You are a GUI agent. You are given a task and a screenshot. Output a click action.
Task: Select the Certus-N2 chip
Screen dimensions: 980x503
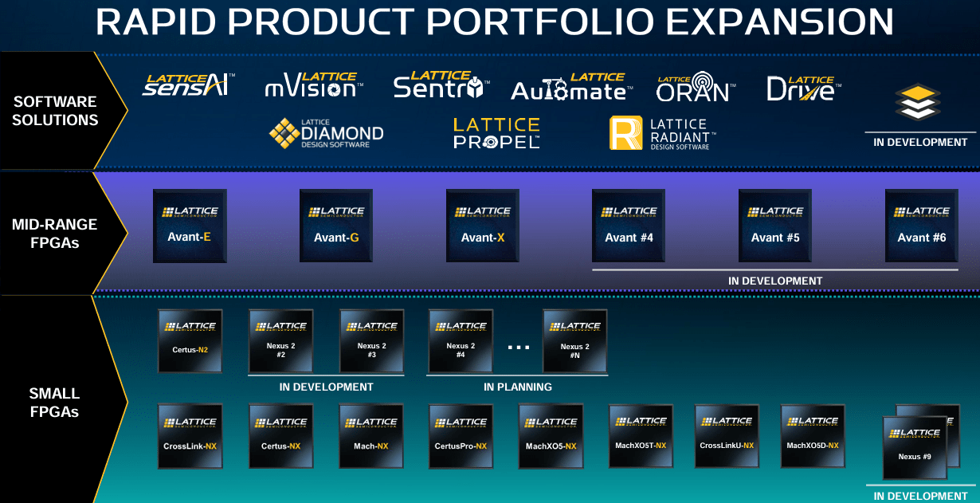[x=190, y=342]
